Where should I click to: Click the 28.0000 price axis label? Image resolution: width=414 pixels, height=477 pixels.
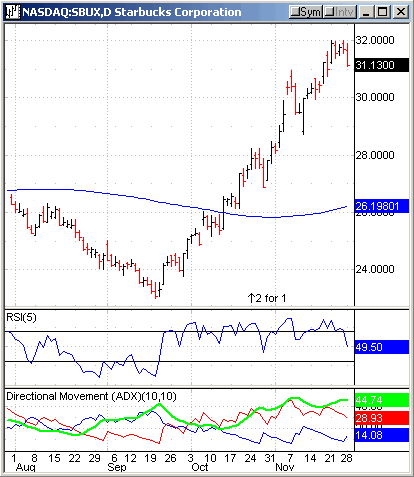click(x=375, y=155)
